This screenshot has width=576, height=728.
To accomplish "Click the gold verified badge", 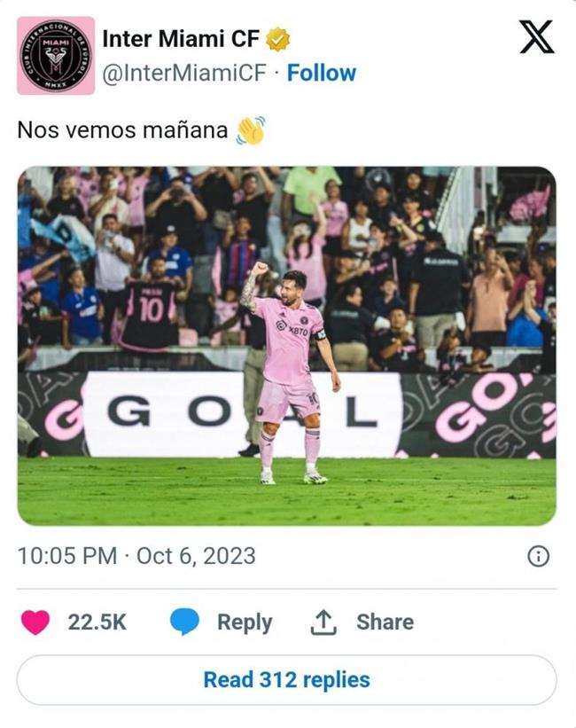I will (278, 39).
